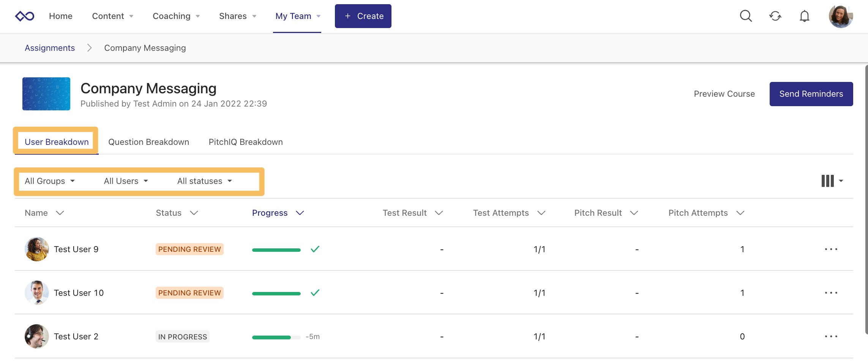
Task: Sort by the Test Result column
Action: [x=413, y=213]
